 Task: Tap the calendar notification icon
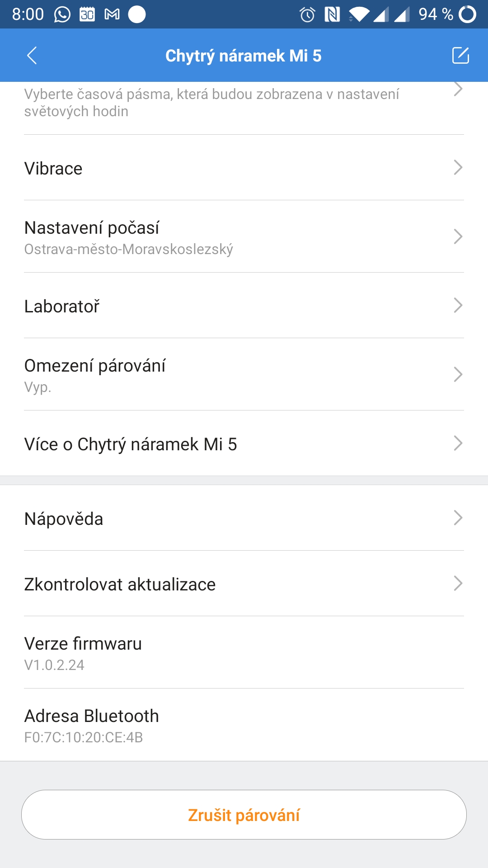point(87,14)
